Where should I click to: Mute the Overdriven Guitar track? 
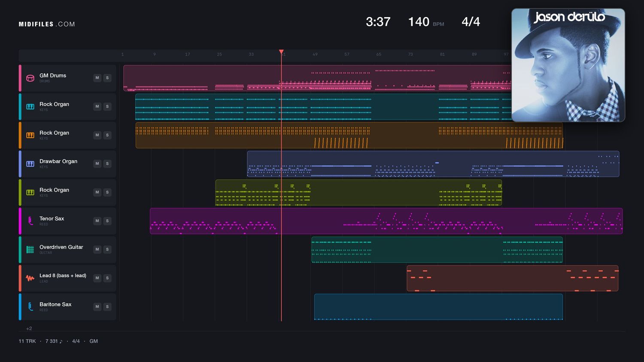(97, 249)
